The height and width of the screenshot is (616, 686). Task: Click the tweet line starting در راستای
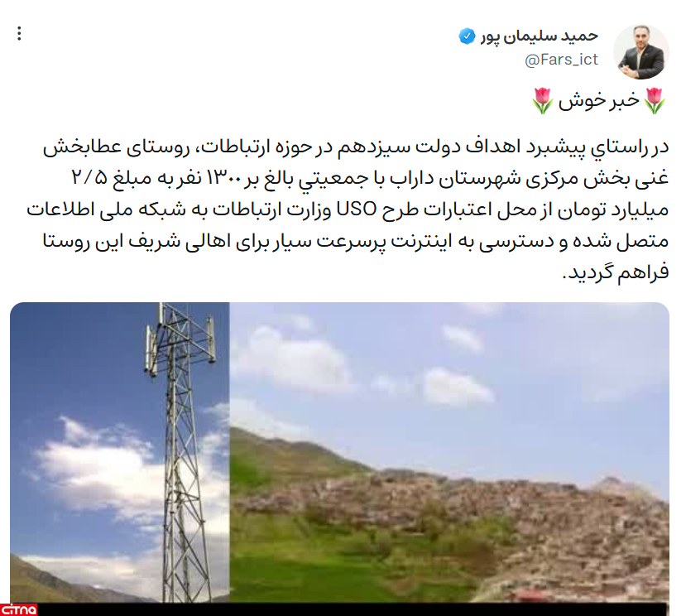click(356, 147)
